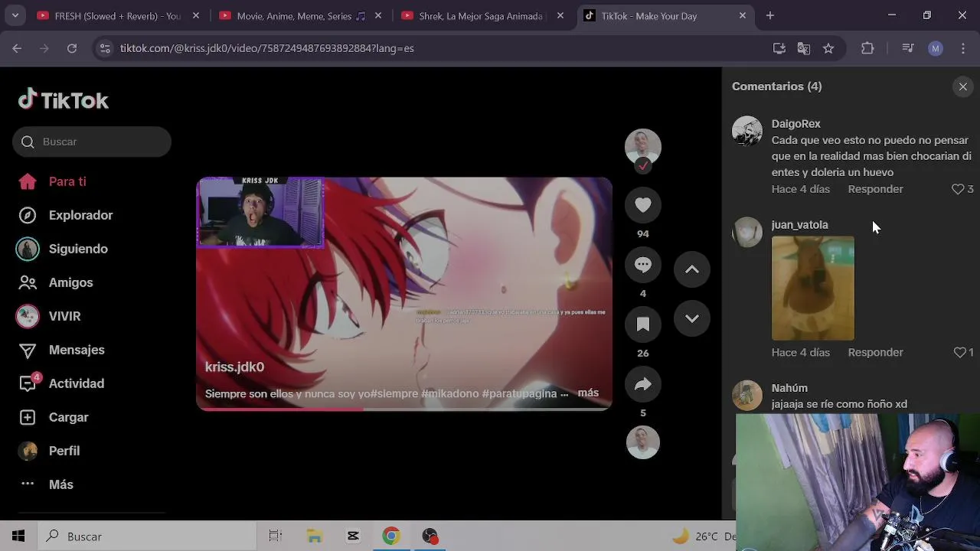Share the video with the arrow icon
Screen dimensions: 980x551
tap(643, 384)
